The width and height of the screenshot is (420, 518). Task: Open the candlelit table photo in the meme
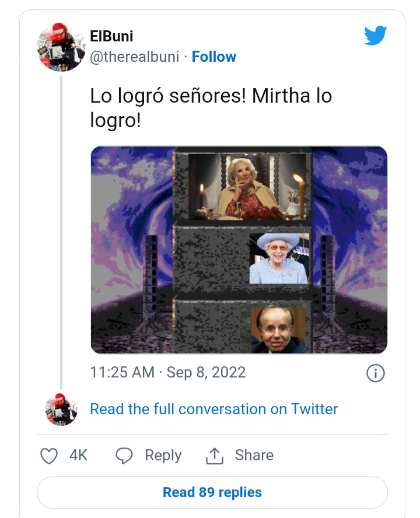[247, 185]
